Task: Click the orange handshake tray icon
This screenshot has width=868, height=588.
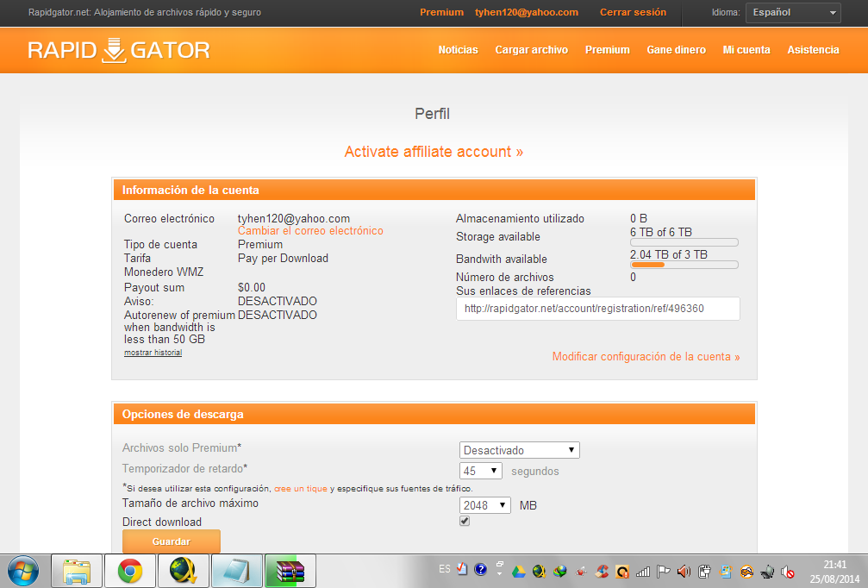Action: (746, 572)
